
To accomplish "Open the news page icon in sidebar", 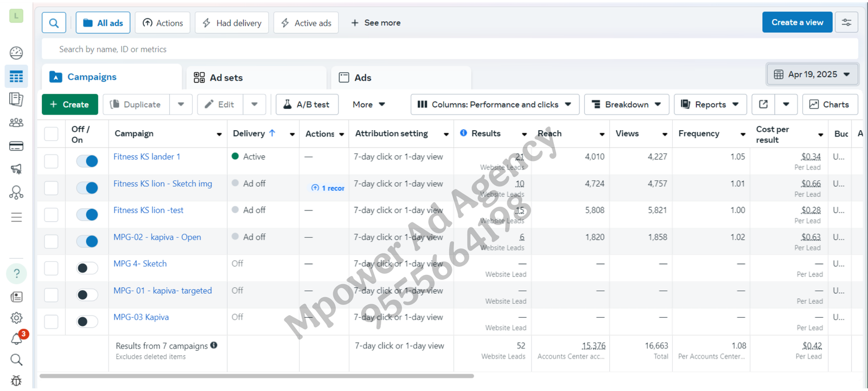I will (16, 297).
